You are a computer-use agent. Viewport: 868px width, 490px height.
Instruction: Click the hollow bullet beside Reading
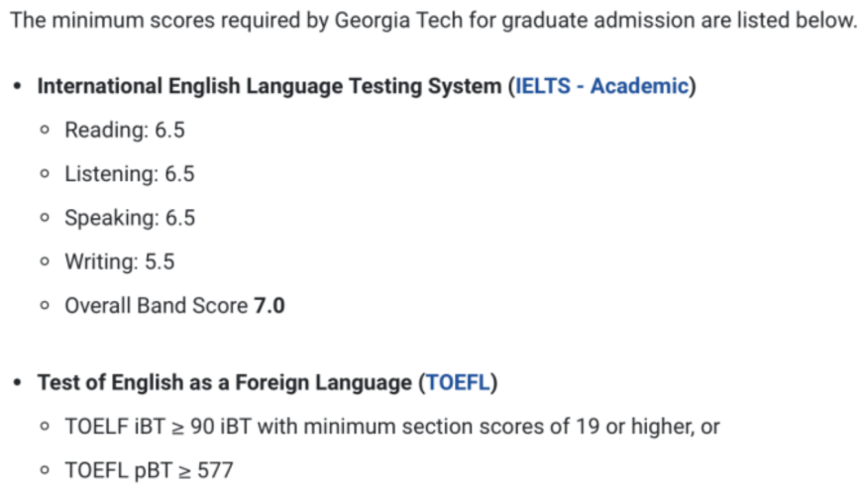pyautogui.click(x=45, y=130)
